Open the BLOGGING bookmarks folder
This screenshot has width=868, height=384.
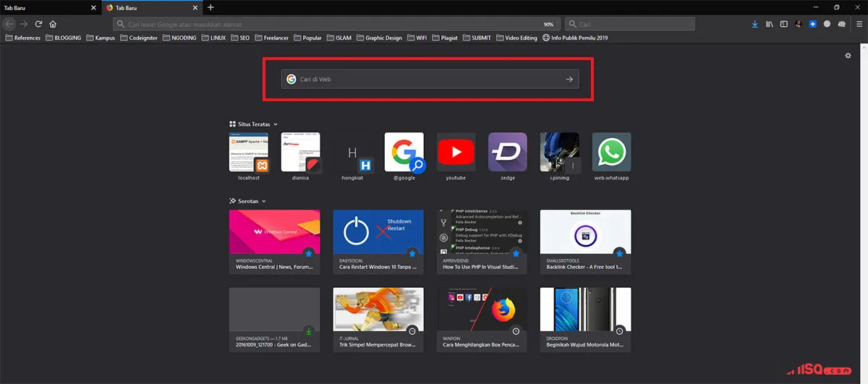64,38
